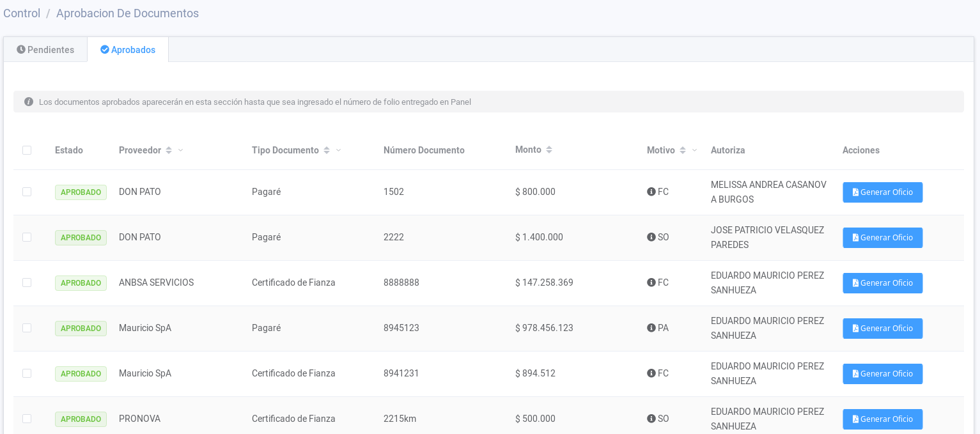Sort table by Monto column arrows
This screenshot has width=980, height=434.
coord(549,150)
